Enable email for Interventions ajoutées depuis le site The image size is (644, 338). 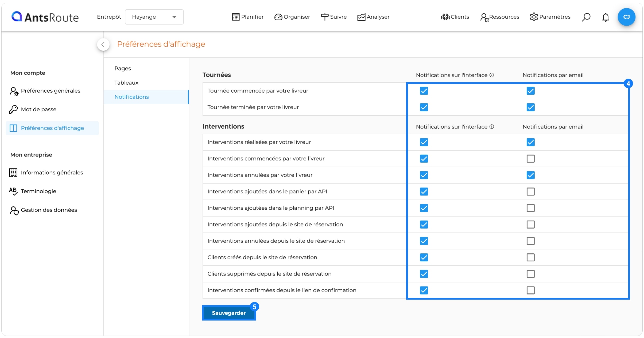point(530,225)
